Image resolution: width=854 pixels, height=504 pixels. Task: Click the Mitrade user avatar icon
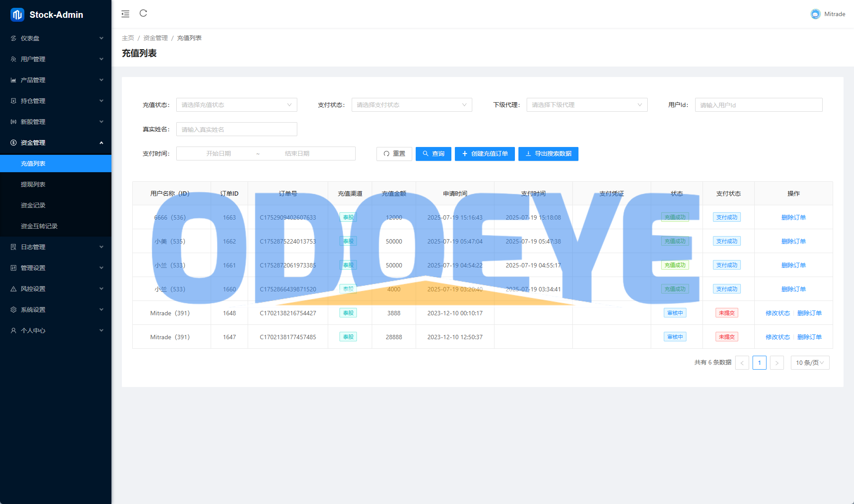[x=815, y=14]
